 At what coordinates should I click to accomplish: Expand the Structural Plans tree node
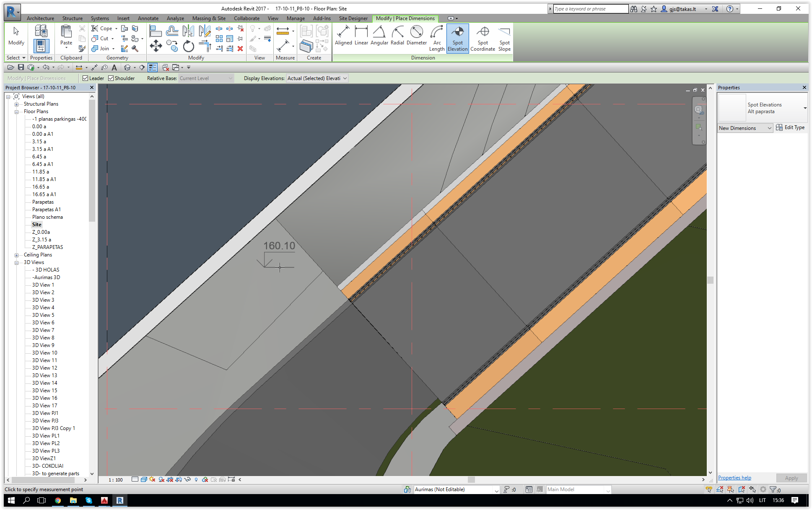(17, 104)
